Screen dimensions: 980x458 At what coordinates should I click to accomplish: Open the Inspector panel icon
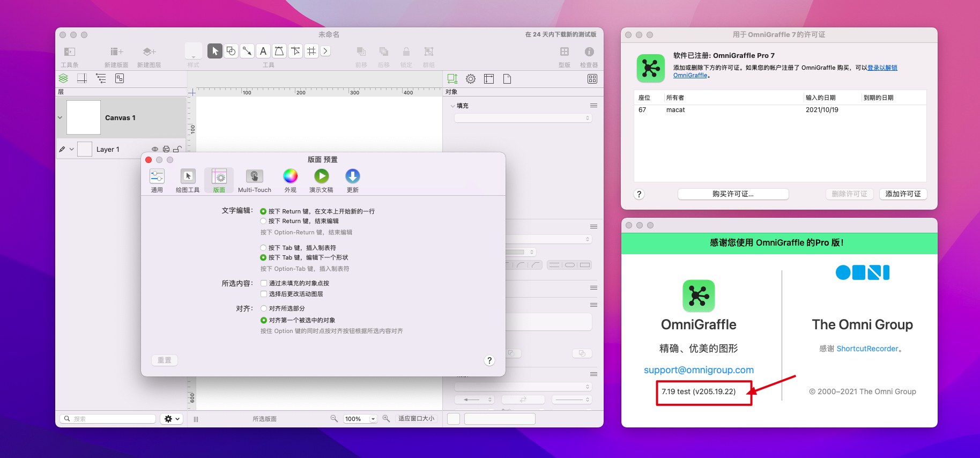[589, 52]
